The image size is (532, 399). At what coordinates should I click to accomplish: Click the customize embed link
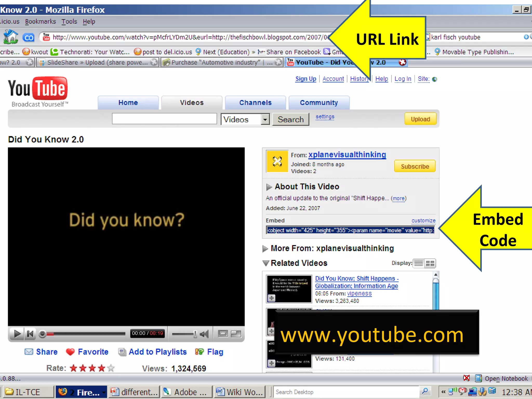click(423, 221)
